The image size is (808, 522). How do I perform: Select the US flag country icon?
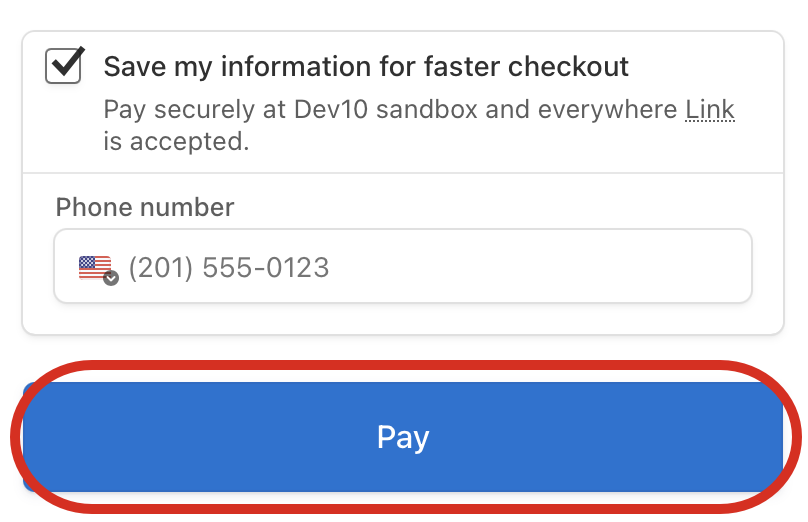pyautogui.click(x=95, y=268)
